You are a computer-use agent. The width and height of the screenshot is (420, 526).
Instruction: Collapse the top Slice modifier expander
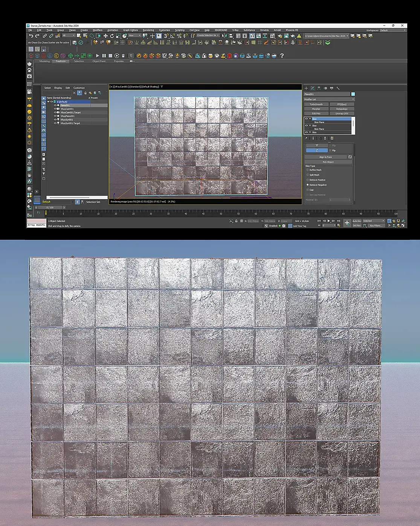click(x=310, y=119)
